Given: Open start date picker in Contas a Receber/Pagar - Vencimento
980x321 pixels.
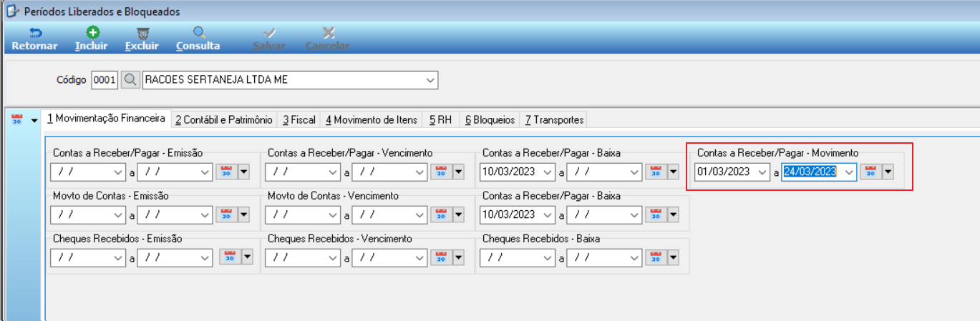Looking at the screenshot, I should pyautogui.click(x=333, y=172).
